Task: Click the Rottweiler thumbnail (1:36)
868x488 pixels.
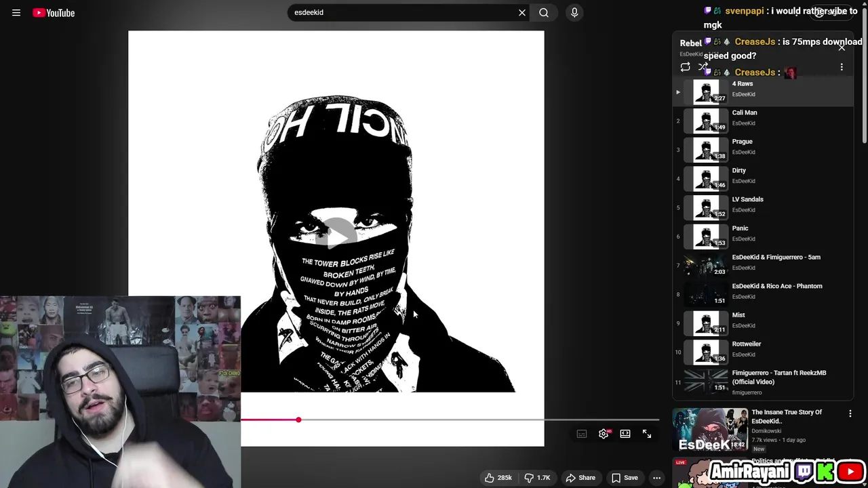Action: [x=706, y=352]
